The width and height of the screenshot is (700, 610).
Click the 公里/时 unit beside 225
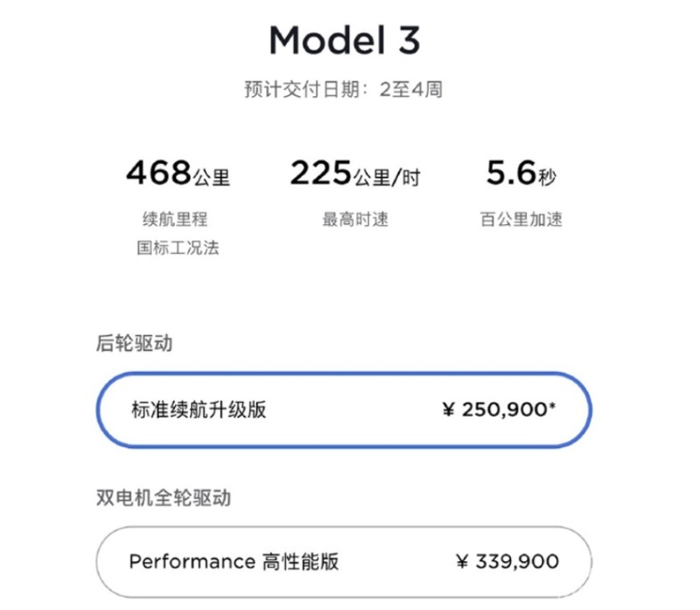pyautogui.click(x=387, y=178)
